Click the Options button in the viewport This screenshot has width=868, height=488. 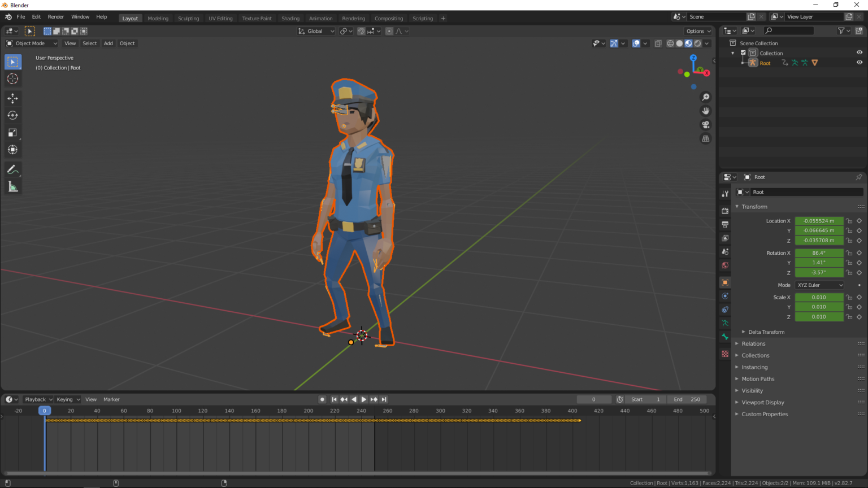(x=697, y=31)
